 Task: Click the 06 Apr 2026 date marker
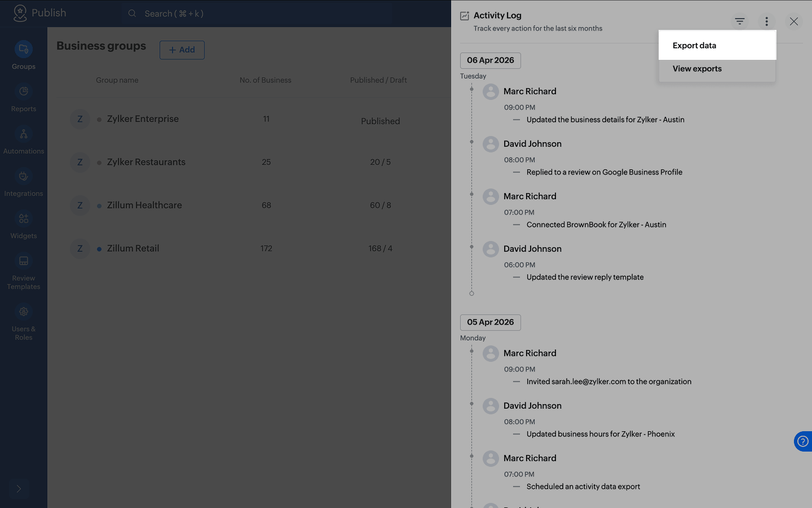491,60
